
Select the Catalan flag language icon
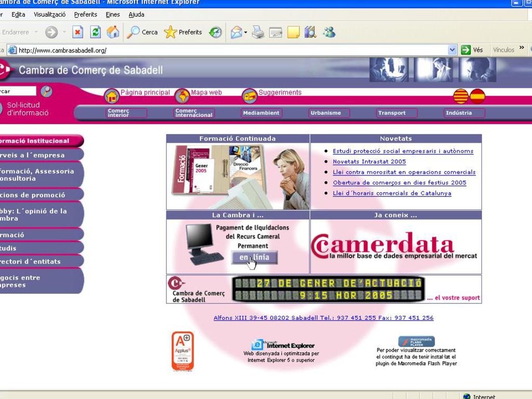(461, 96)
